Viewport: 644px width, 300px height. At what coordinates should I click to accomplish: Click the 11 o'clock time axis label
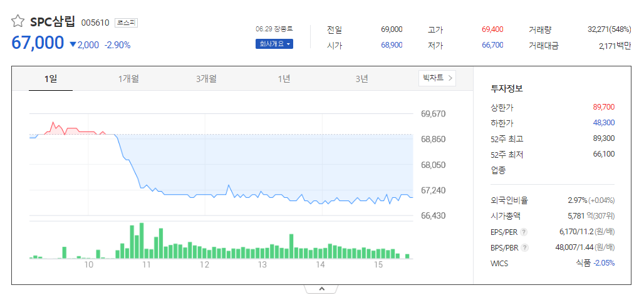pyautogui.click(x=146, y=265)
